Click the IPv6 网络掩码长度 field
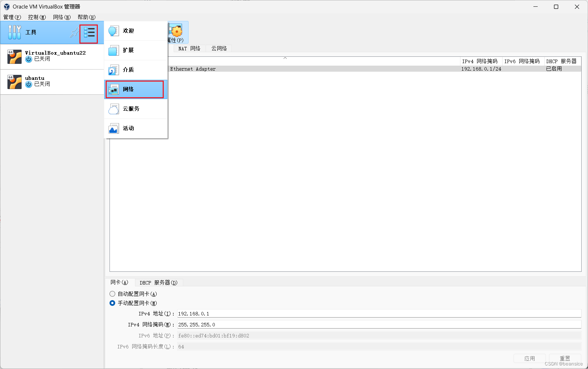The height and width of the screenshot is (369, 588). (x=379, y=347)
